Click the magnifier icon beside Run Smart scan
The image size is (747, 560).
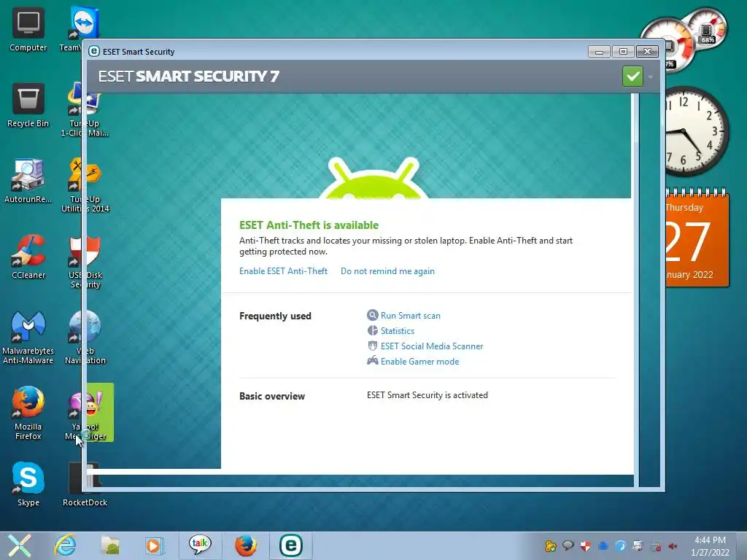click(373, 315)
